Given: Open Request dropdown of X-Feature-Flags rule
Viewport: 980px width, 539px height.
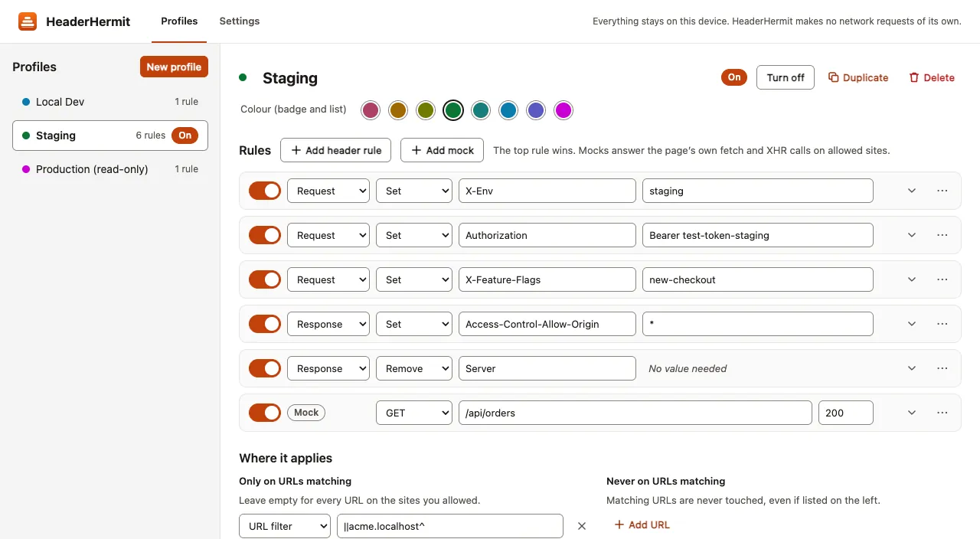Looking at the screenshot, I should coord(328,279).
